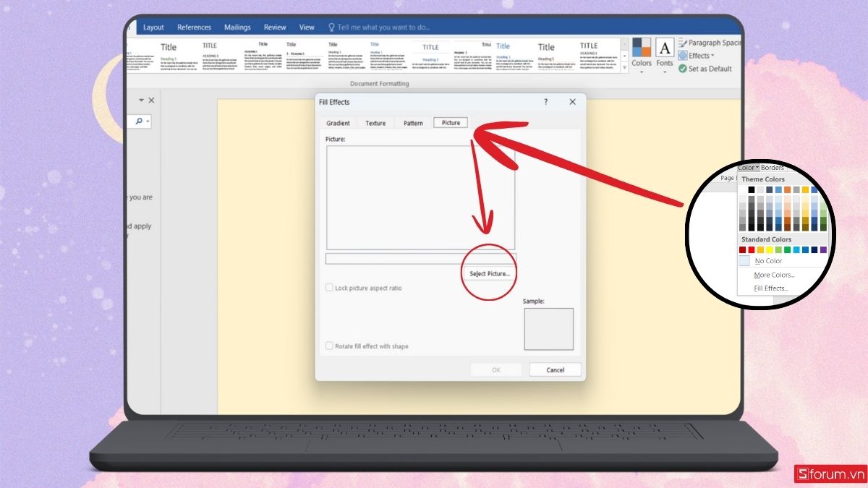Open the References ribbon tab
This screenshot has height=488, width=868.
click(x=194, y=27)
